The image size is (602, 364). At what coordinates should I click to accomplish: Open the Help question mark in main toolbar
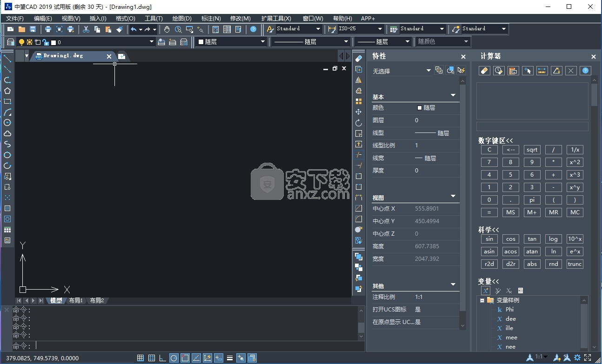coord(253,29)
